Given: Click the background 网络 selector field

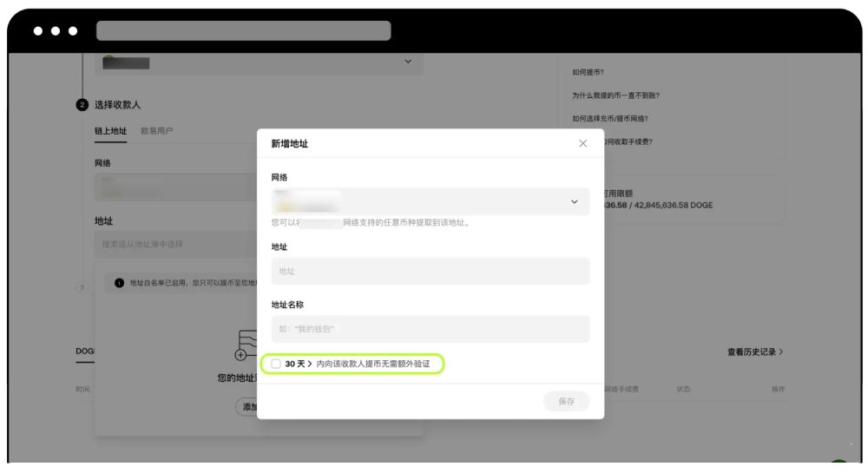Looking at the screenshot, I should (x=175, y=187).
